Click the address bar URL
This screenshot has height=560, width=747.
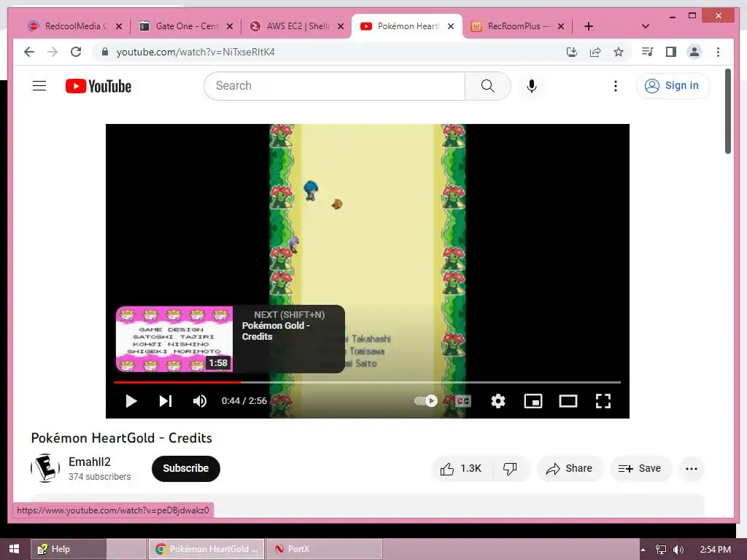point(196,52)
